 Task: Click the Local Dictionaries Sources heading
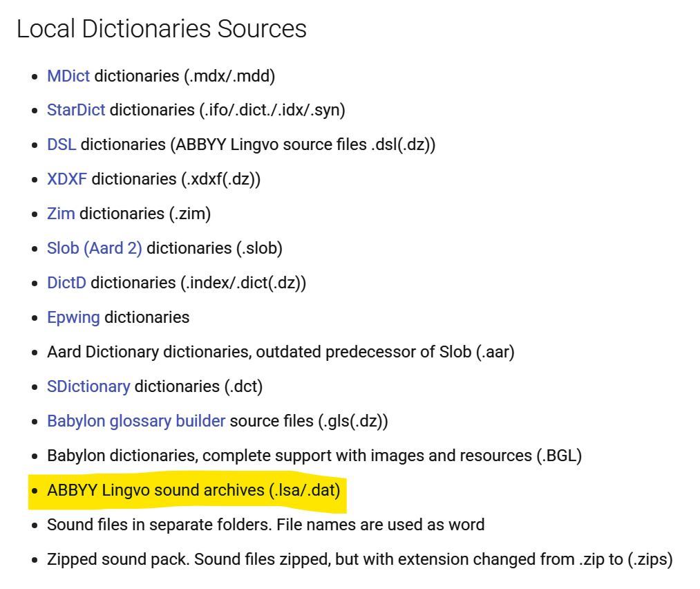[x=162, y=29]
